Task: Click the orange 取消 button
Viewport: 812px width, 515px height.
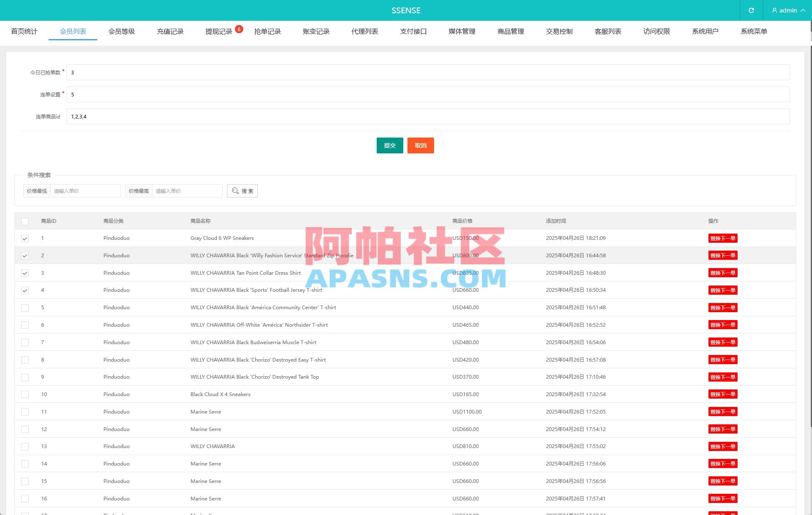Action: pyautogui.click(x=420, y=145)
